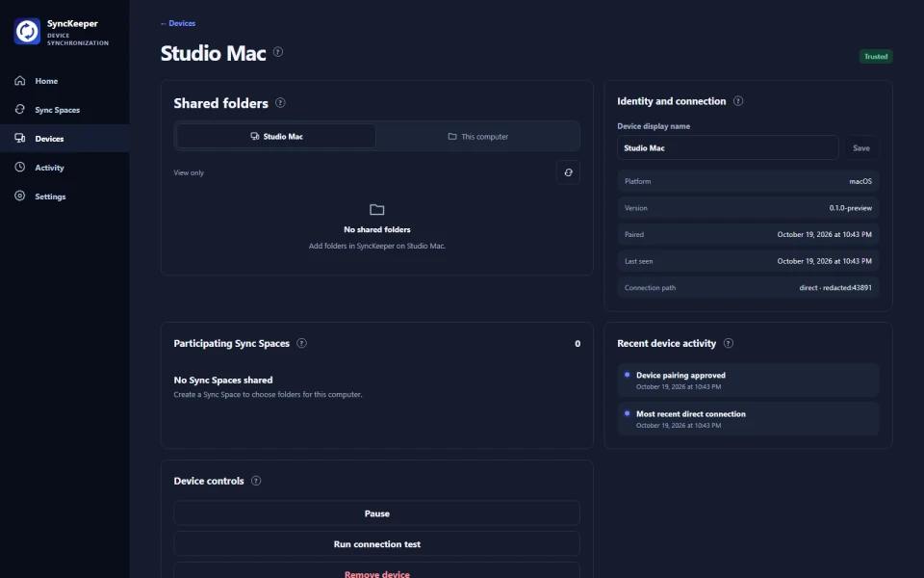Click the SyncKeeper logo icon
924x578 pixels.
point(27,31)
